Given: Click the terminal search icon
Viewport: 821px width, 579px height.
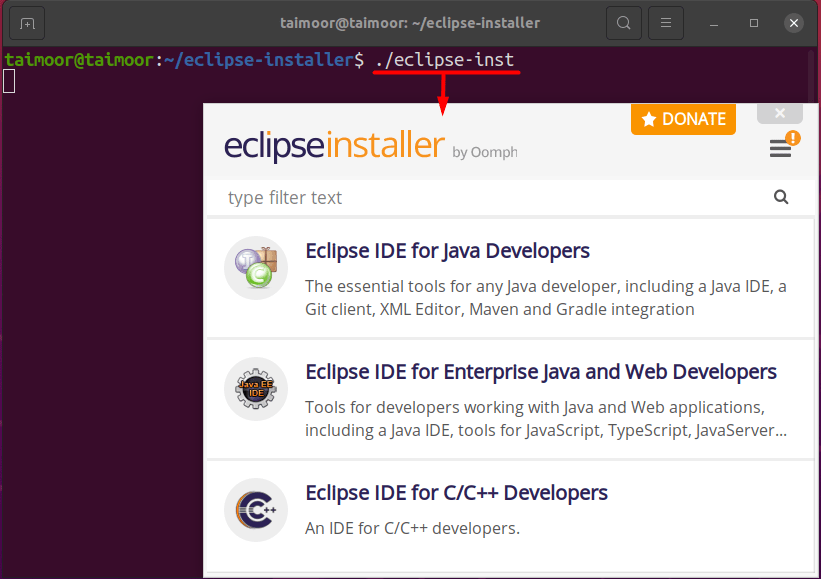Looking at the screenshot, I should (x=624, y=23).
